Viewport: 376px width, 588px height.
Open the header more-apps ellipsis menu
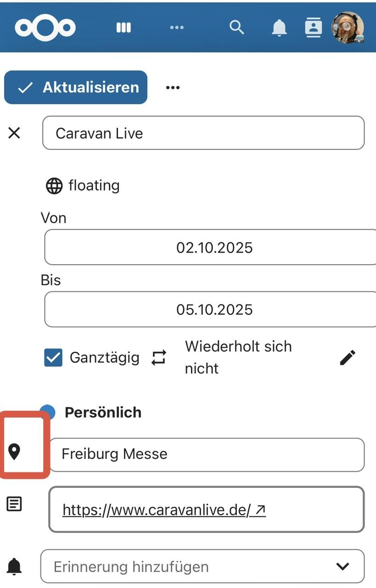tap(177, 28)
